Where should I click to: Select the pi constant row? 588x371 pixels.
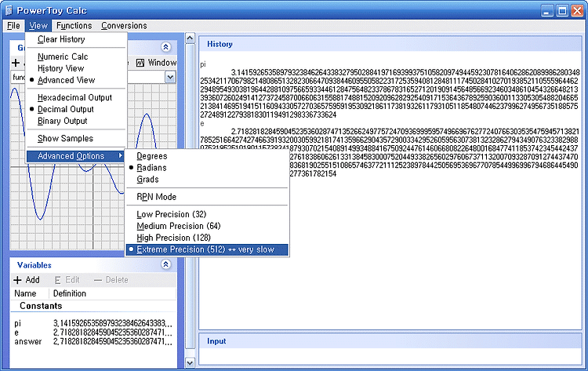click(93, 323)
